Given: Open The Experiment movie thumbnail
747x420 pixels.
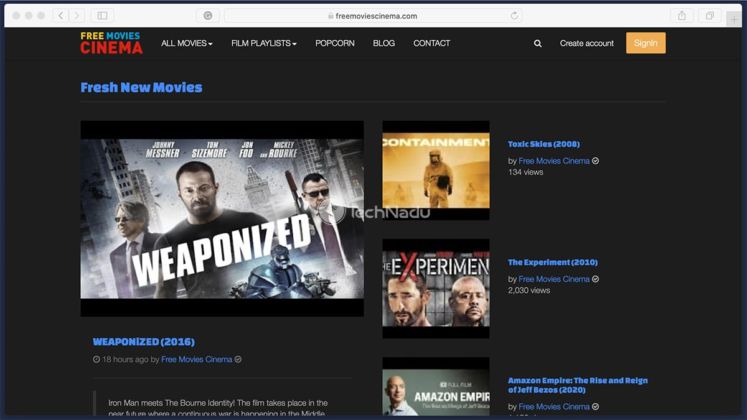Looking at the screenshot, I should pyautogui.click(x=436, y=289).
